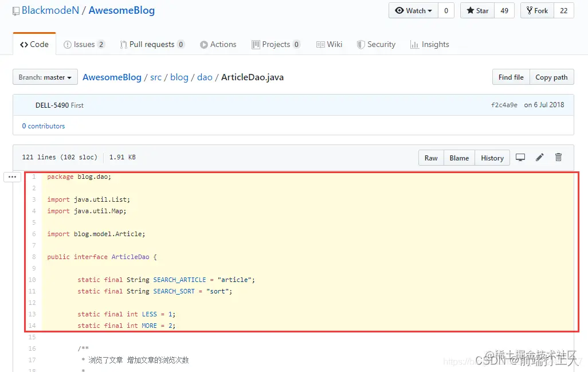Open the First commit message link
The height and width of the screenshot is (372, 588).
[77, 105]
